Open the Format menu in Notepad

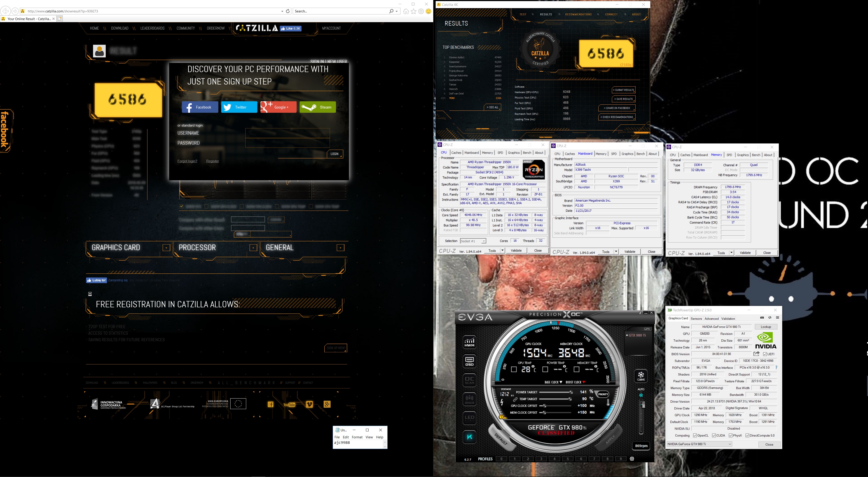click(x=357, y=437)
